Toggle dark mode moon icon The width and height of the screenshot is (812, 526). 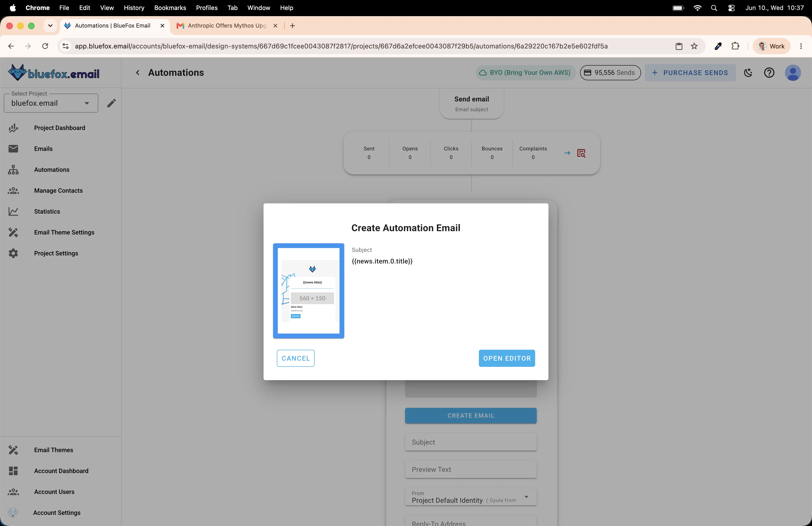click(748, 72)
